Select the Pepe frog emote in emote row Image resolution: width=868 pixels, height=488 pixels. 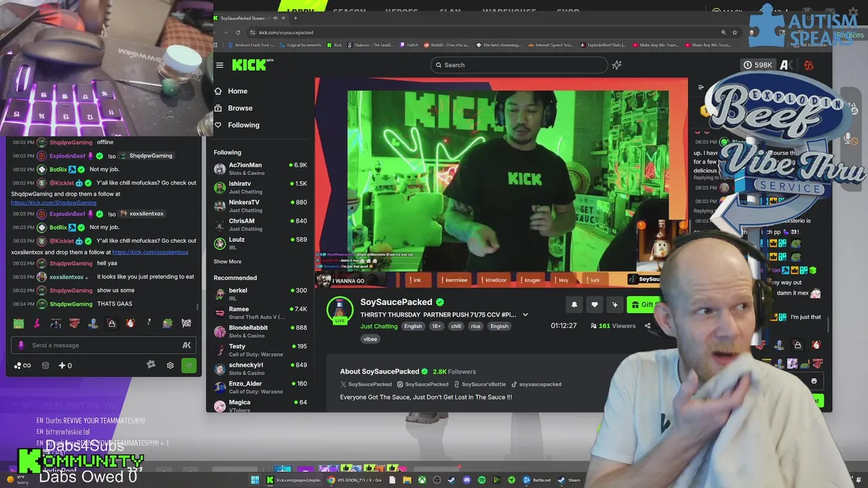167,323
